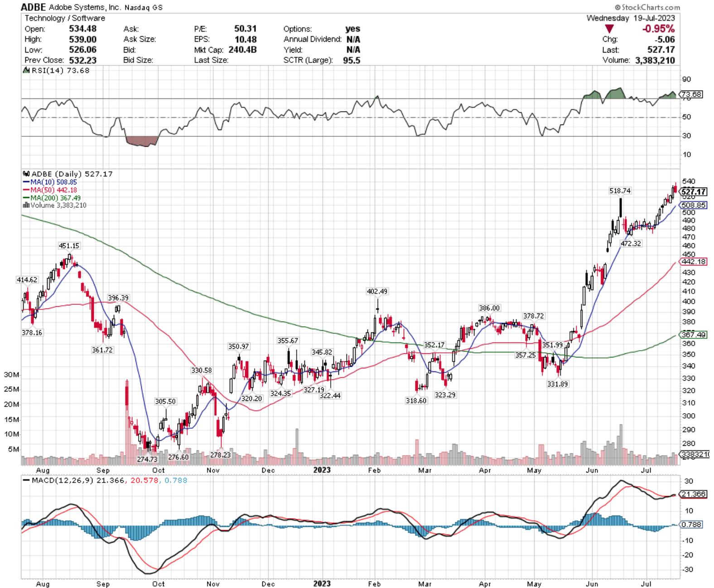Click the RSI(14) 73.68 indicator label

[x=56, y=70]
